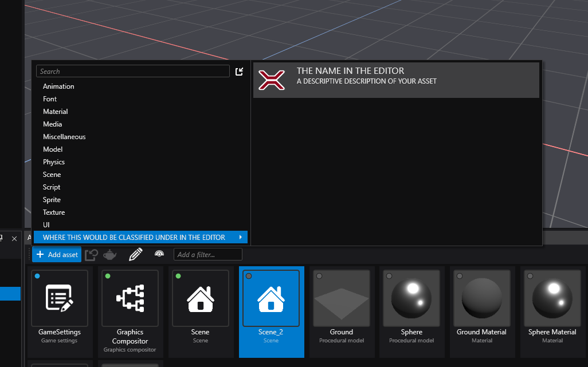This screenshot has width=588, height=367.
Task: Click the pencil edit icon in asset toolbar
Action: click(x=135, y=254)
